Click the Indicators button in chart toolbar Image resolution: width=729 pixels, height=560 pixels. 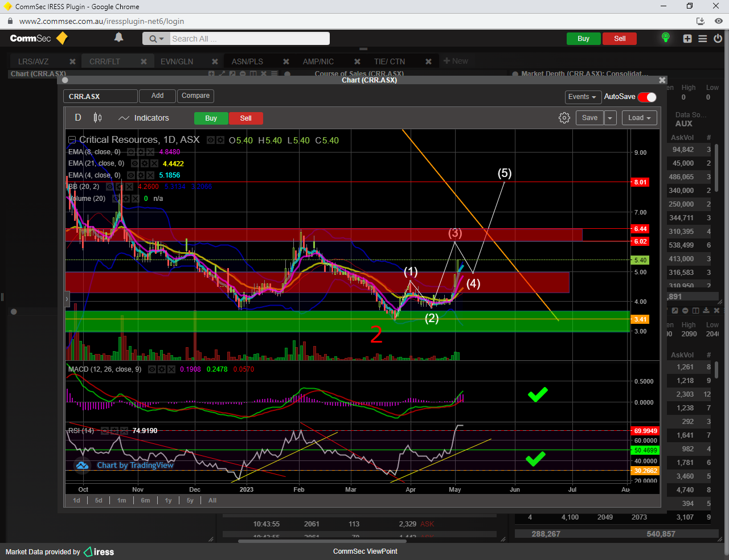click(x=144, y=118)
